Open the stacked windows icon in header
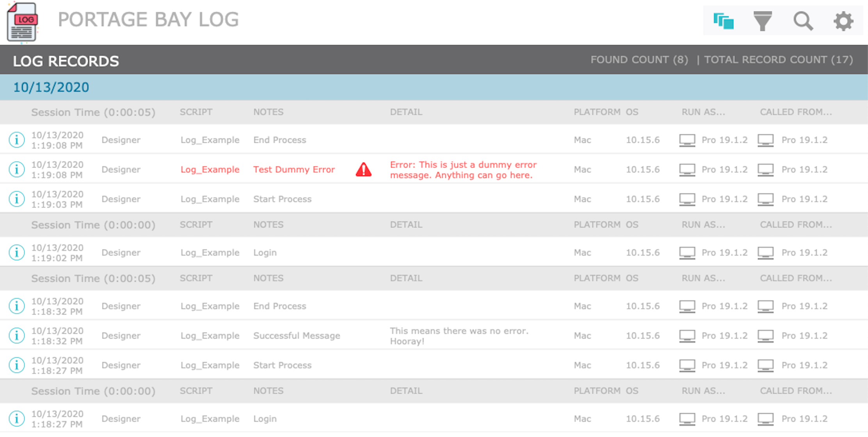Screen dimensions: 868x437 723,21
